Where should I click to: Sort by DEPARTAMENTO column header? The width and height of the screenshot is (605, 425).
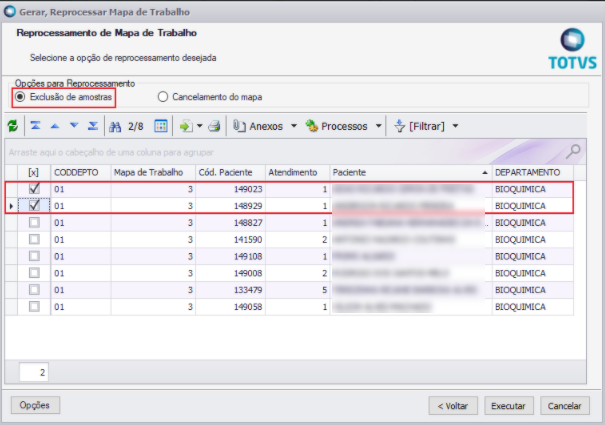pyautogui.click(x=532, y=173)
